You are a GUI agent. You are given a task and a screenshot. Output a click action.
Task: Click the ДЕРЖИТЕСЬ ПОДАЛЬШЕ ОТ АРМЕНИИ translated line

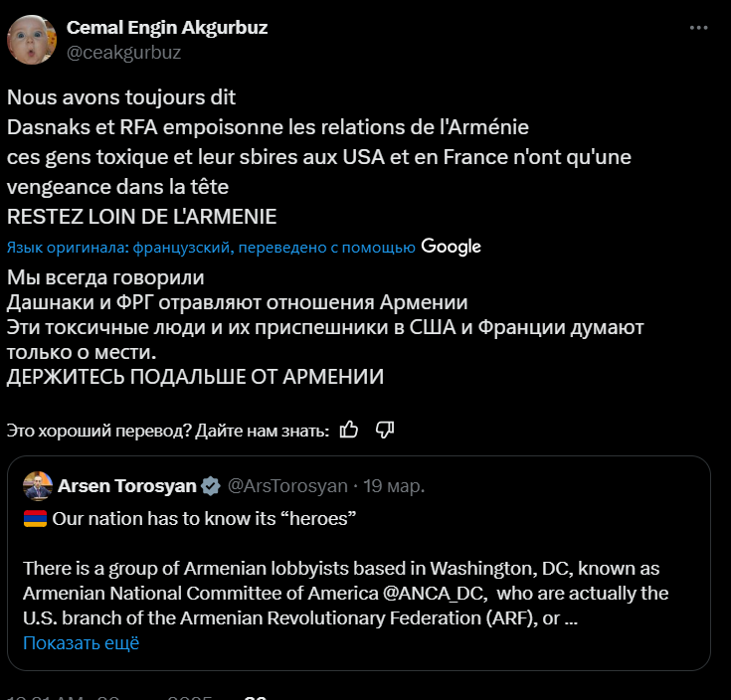[195, 377]
